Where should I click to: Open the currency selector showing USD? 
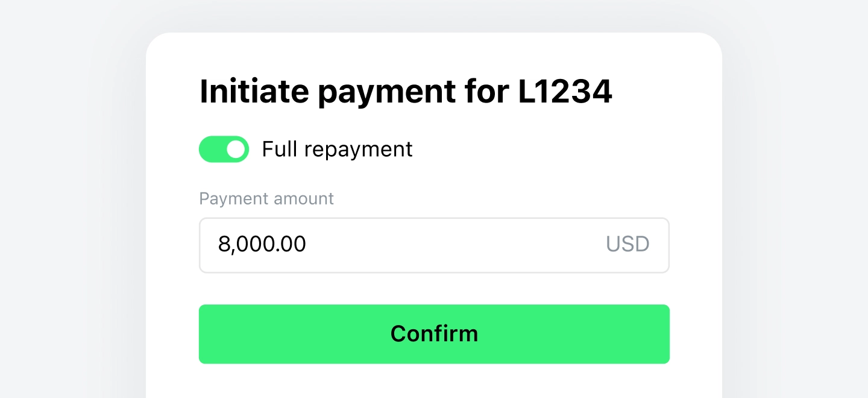pos(627,244)
